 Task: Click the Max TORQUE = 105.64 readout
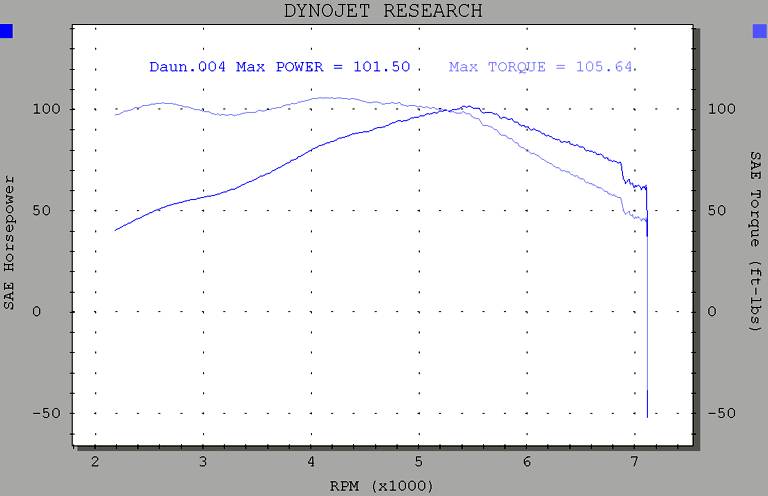[541, 67]
